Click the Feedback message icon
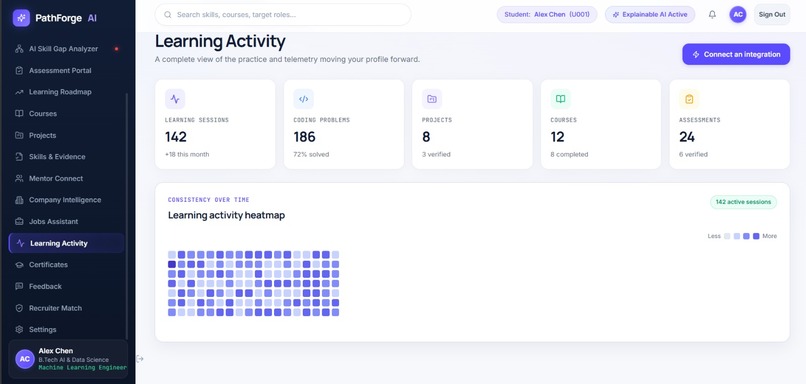 [x=19, y=286]
